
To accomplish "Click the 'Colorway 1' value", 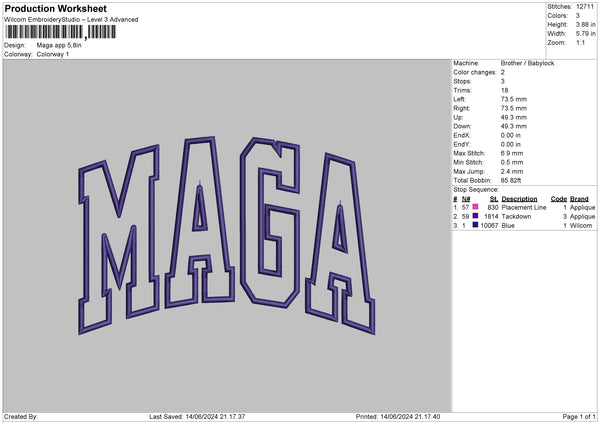I will 53,54.
